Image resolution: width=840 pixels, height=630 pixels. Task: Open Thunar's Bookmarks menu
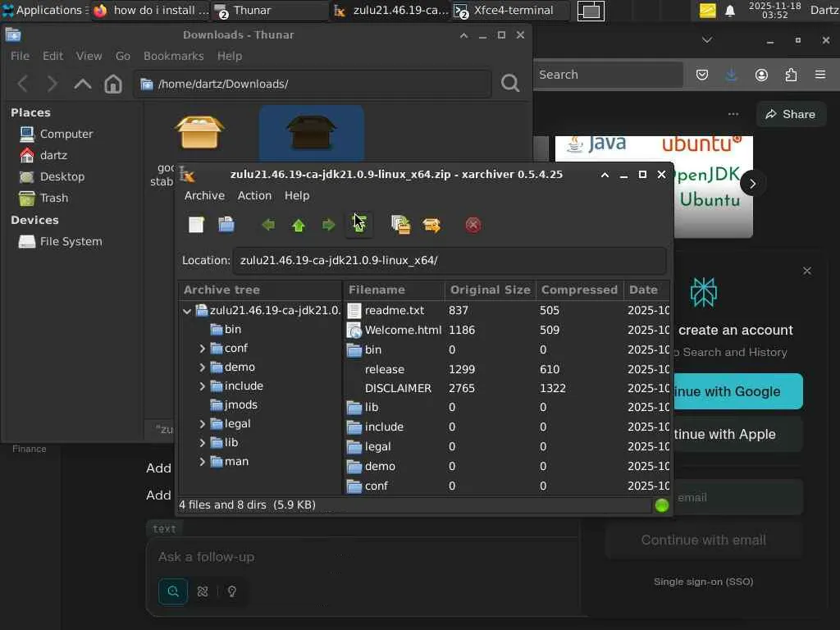(174, 56)
